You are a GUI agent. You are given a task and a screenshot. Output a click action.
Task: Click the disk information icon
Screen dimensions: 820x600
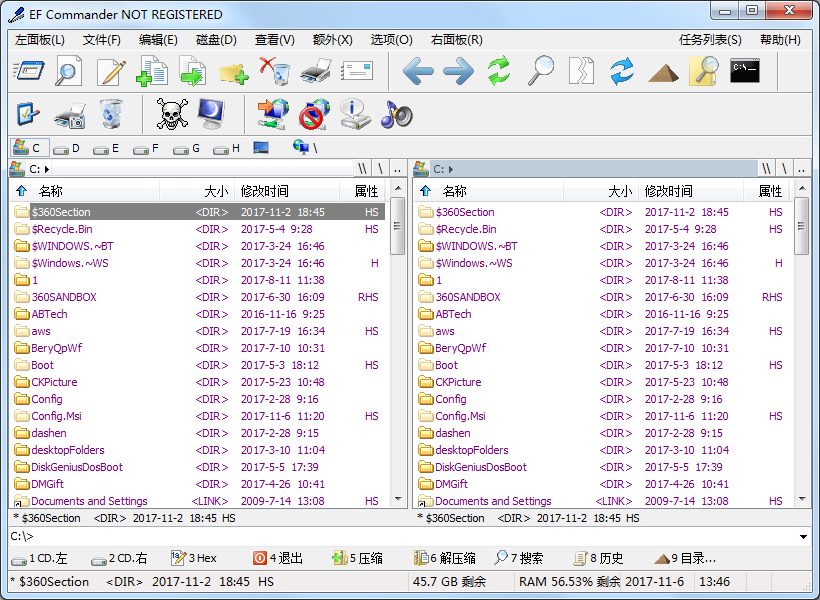[x=355, y=114]
